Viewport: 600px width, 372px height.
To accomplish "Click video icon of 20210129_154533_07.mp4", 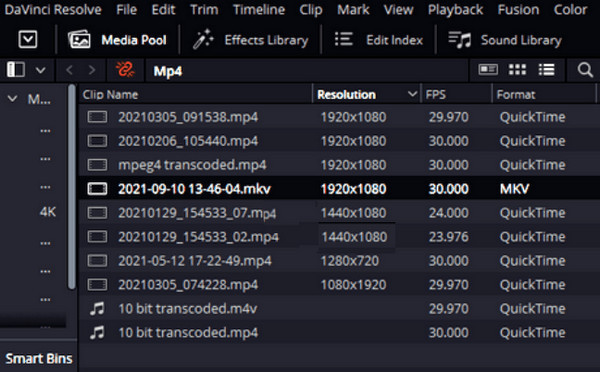I will [97, 213].
